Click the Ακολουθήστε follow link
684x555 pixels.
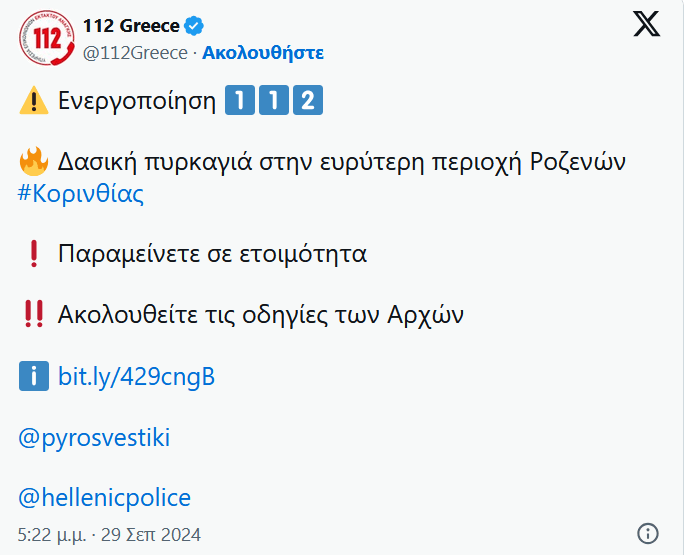(x=263, y=53)
